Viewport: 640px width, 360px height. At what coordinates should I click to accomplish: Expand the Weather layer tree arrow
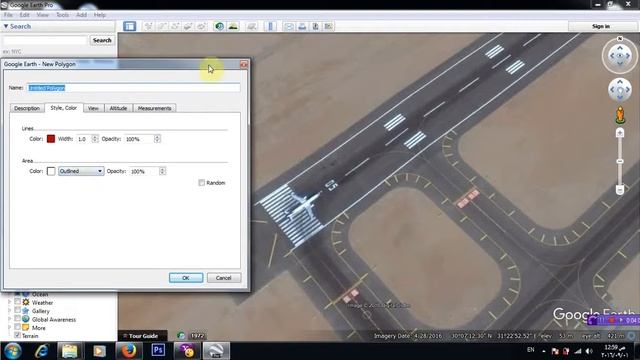pyautogui.click(x=9, y=302)
